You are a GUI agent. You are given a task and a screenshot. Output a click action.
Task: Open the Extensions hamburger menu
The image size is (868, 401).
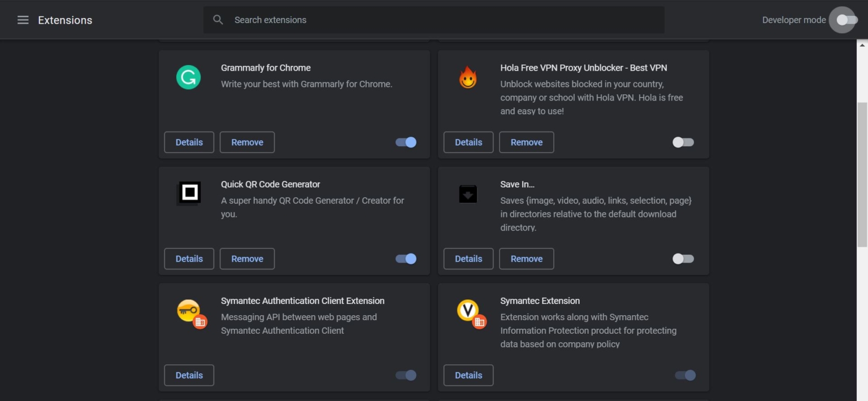pos(23,20)
